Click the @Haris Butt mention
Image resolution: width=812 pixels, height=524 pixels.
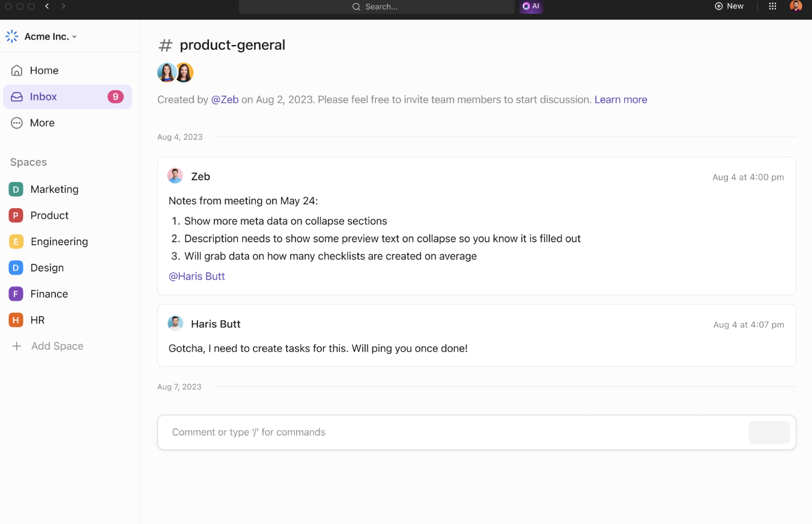[196, 276]
